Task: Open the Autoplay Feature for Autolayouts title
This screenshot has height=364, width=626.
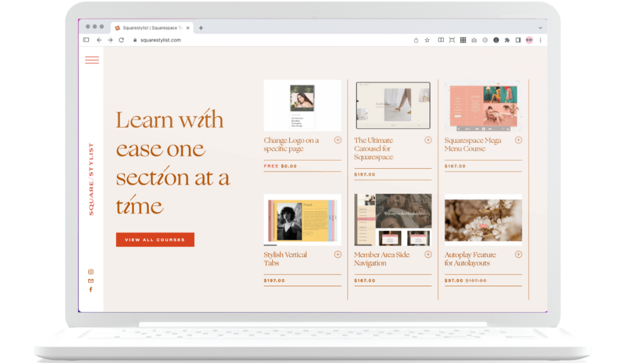Action: [470, 259]
